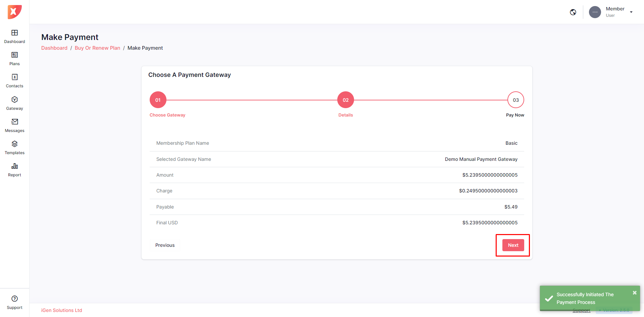Viewport: 644px width, 317px height.
Task: Select step 03 Pay Now circle
Action: click(515, 100)
